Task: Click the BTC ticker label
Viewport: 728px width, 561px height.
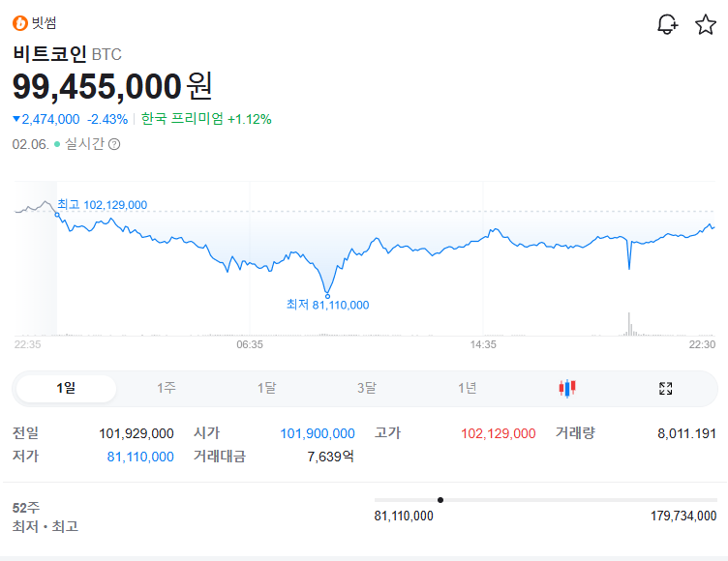Action: pyautogui.click(x=106, y=55)
